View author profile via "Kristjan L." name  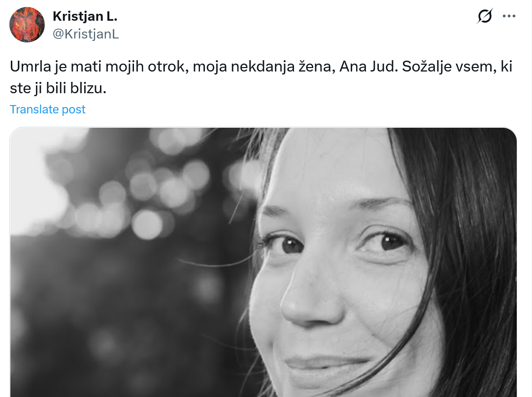point(85,16)
